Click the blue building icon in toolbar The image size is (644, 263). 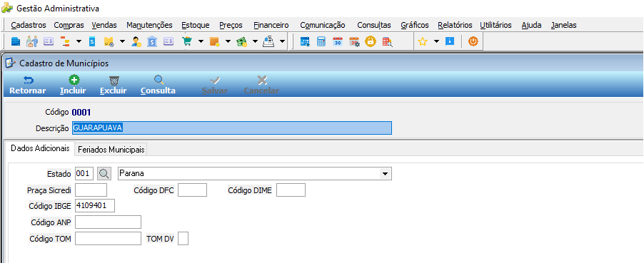tap(15, 41)
